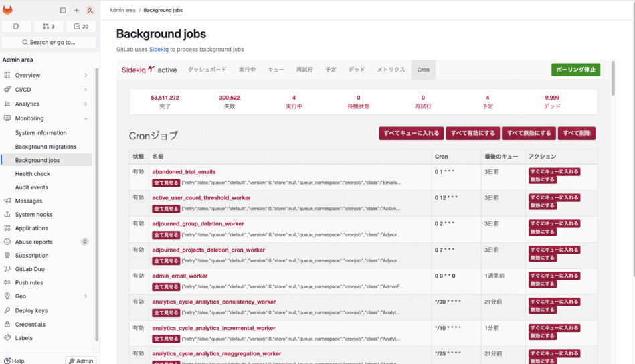
Task: Click the Monitoring monitor icon
Action: (7, 118)
